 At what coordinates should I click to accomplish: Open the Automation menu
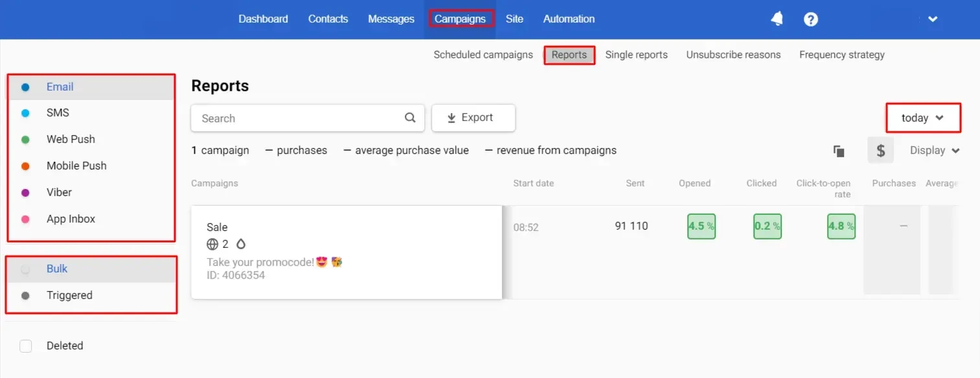(x=569, y=19)
